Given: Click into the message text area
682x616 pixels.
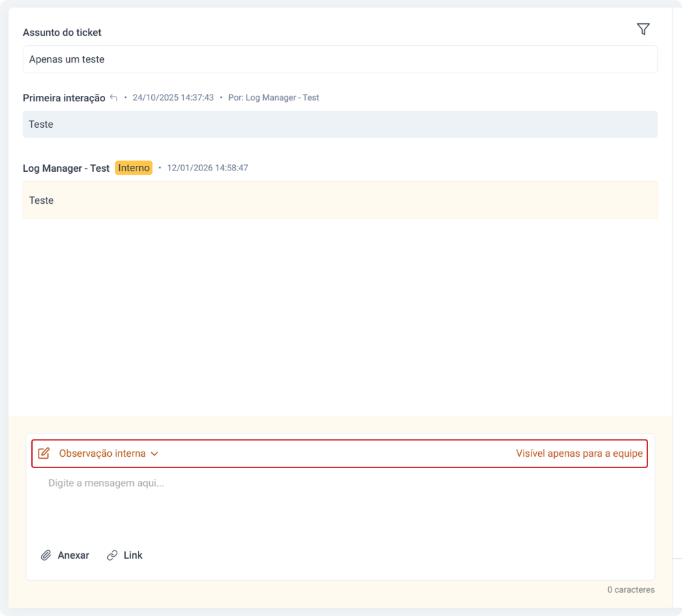Looking at the screenshot, I should 340,506.
